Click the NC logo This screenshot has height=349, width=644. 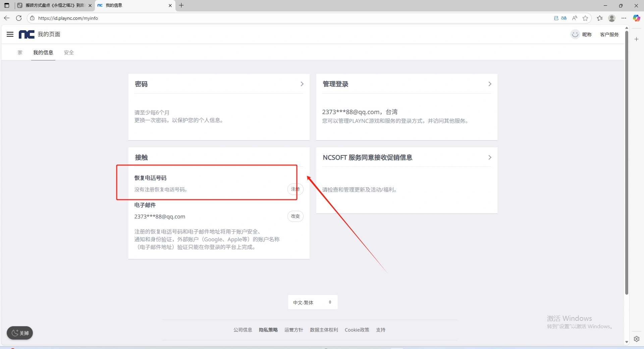click(x=26, y=34)
